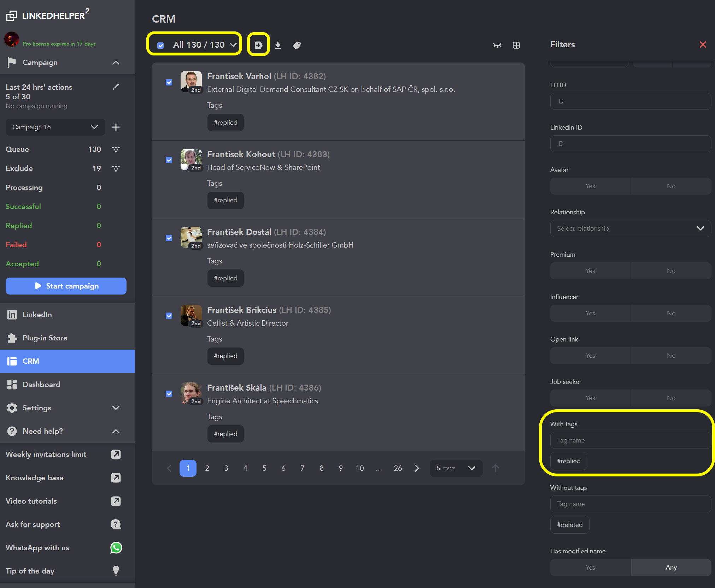715x588 pixels.
Task: Open the LinkedIn sidebar item
Action: (68, 315)
